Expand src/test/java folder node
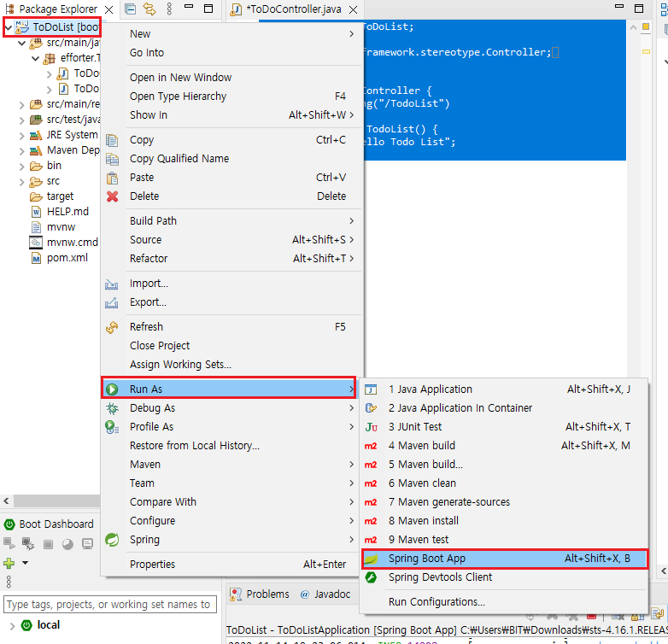This screenshot has width=668, height=644. [21, 120]
